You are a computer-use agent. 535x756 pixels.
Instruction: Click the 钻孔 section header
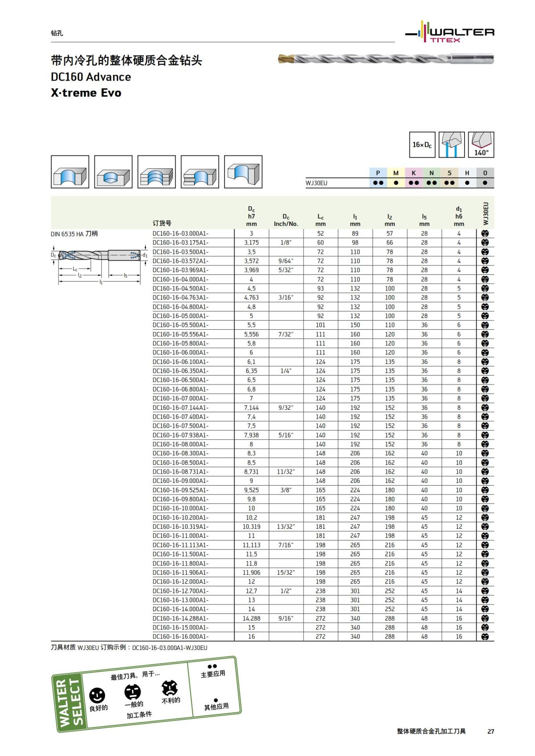57,33
